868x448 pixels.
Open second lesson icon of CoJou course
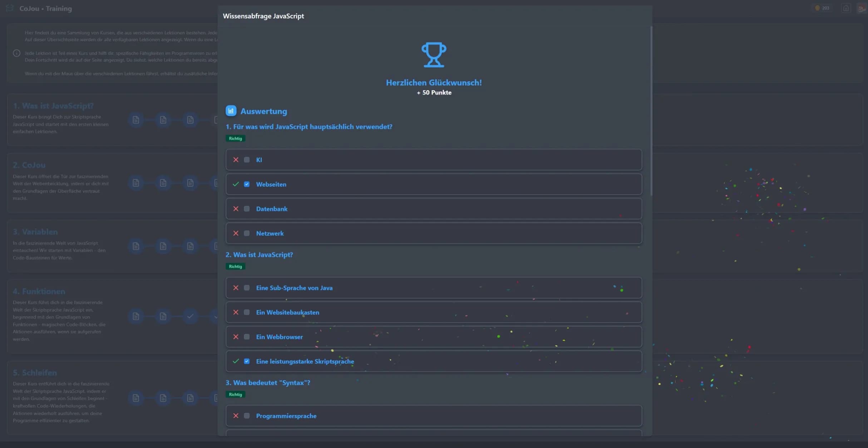[163, 183]
